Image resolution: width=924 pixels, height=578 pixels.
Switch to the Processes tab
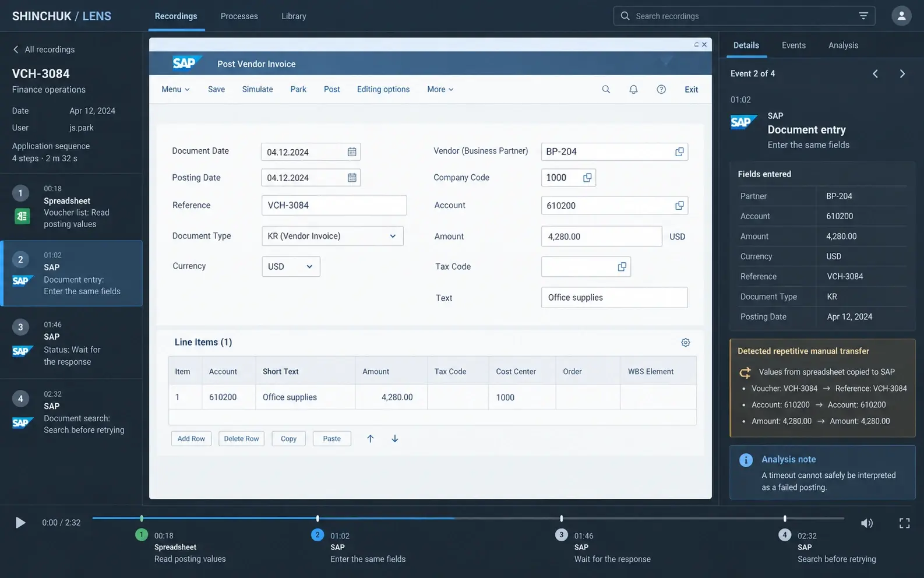[239, 16]
